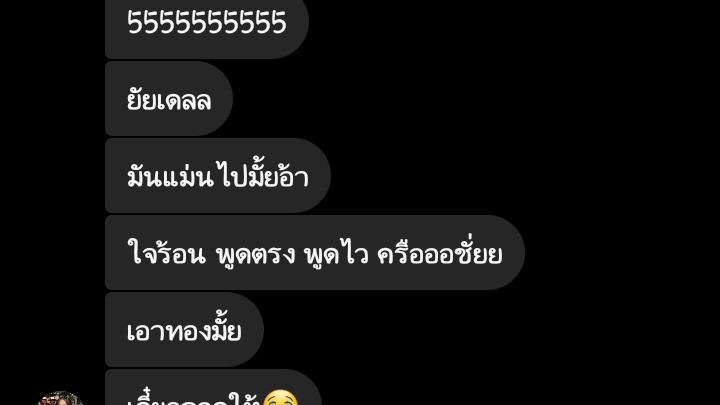The height and width of the screenshot is (405, 720).
Task: Click the word ใจร้อน in the long message
Action: 166,253
